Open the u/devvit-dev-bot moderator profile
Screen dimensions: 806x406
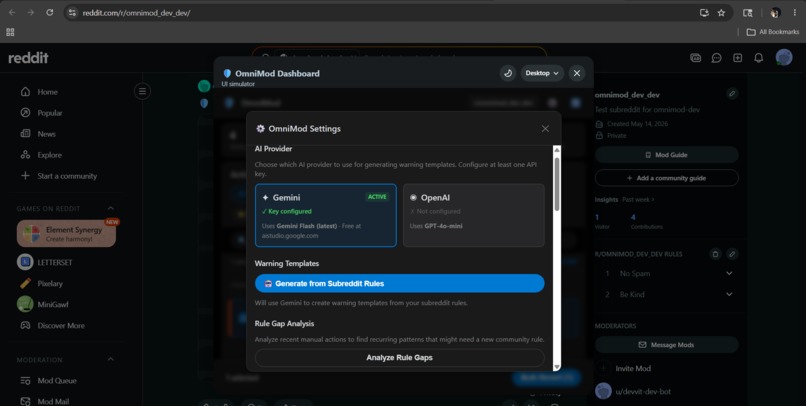click(x=643, y=392)
